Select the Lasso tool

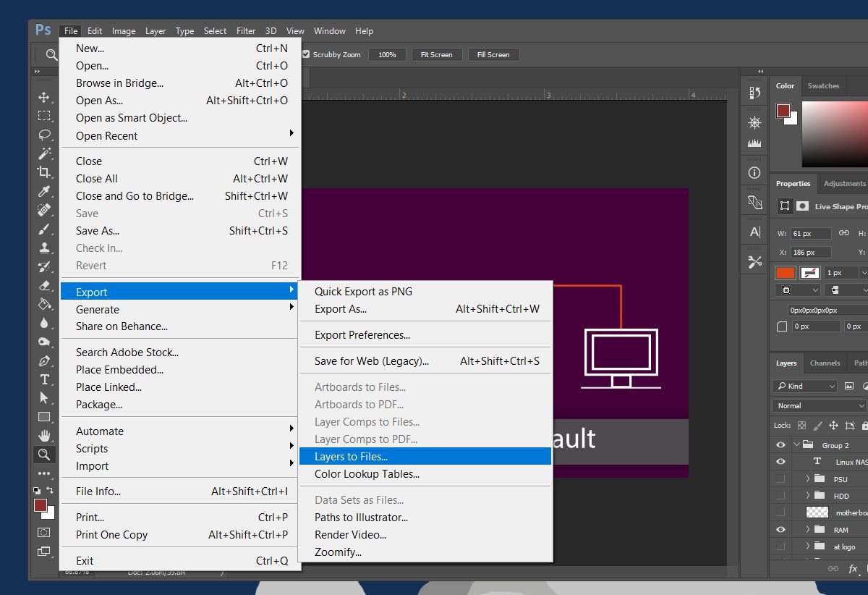coord(44,135)
